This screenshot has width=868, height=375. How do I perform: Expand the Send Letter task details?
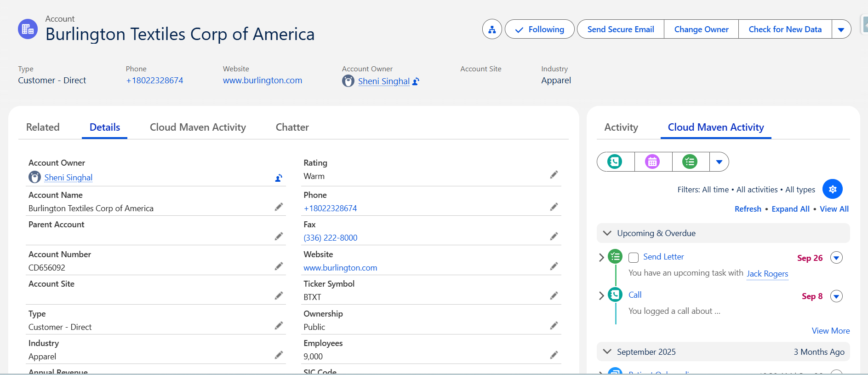pyautogui.click(x=601, y=258)
